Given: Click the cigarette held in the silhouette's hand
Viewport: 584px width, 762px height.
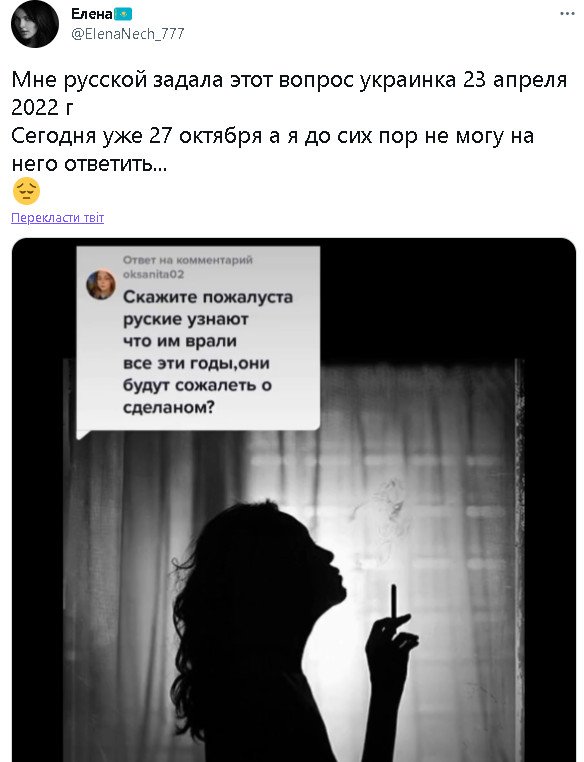Looking at the screenshot, I should (394, 602).
